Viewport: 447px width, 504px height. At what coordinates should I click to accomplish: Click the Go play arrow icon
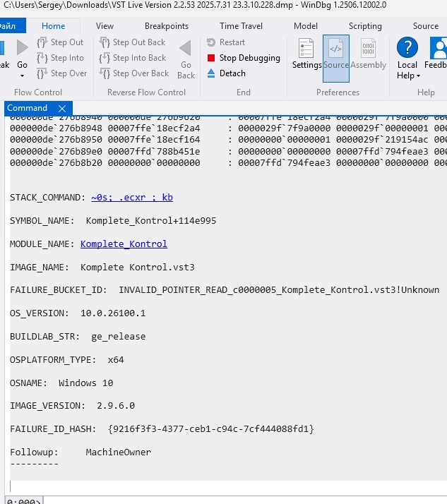click(22, 47)
